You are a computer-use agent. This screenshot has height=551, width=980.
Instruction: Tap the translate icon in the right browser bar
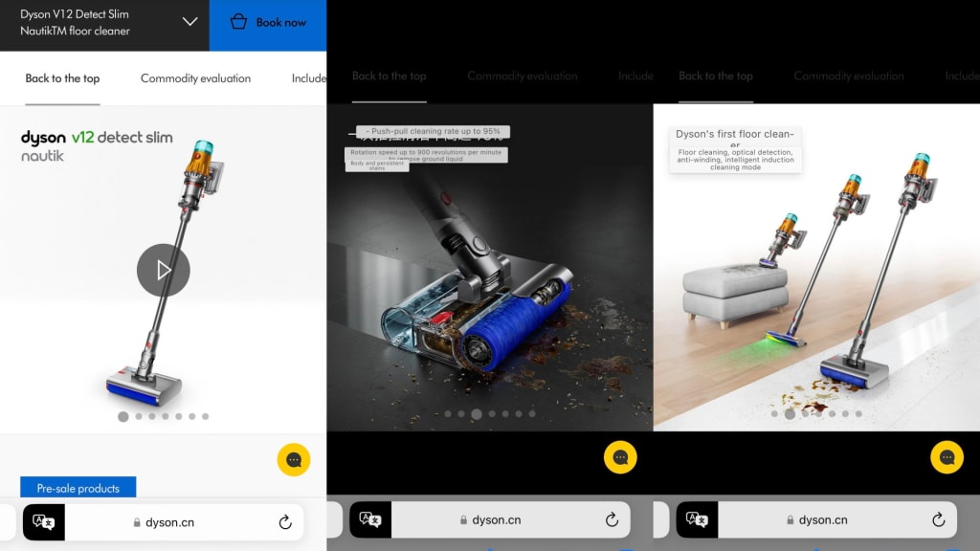point(697,519)
